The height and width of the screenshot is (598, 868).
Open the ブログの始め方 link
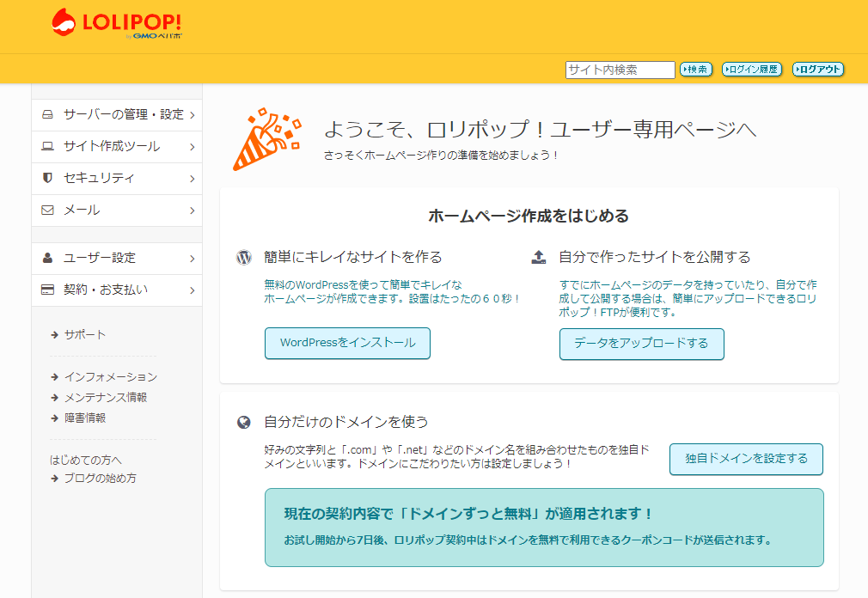tap(101, 479)
